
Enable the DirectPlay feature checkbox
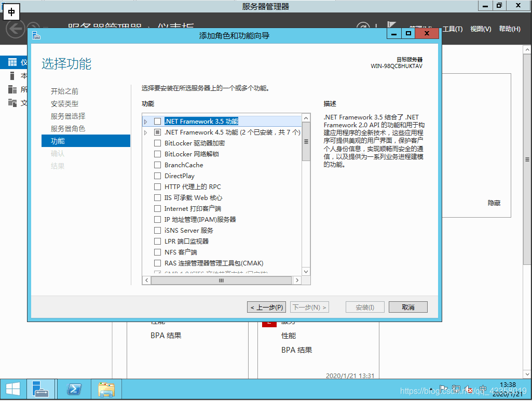tap(157, 176)
